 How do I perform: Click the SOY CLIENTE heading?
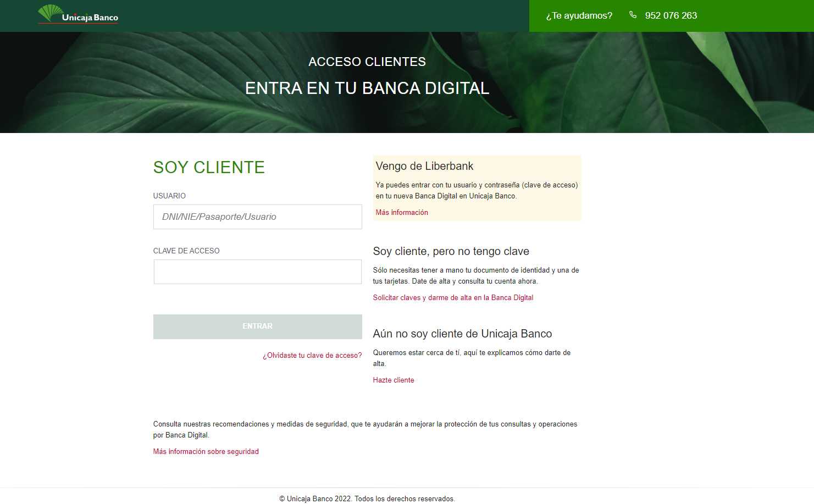coord(209,167)
